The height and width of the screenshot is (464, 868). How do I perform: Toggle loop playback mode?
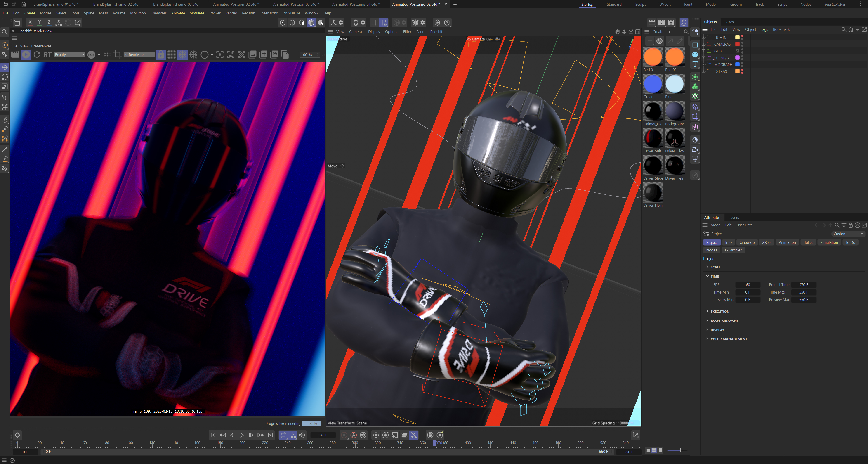point(283,435)
